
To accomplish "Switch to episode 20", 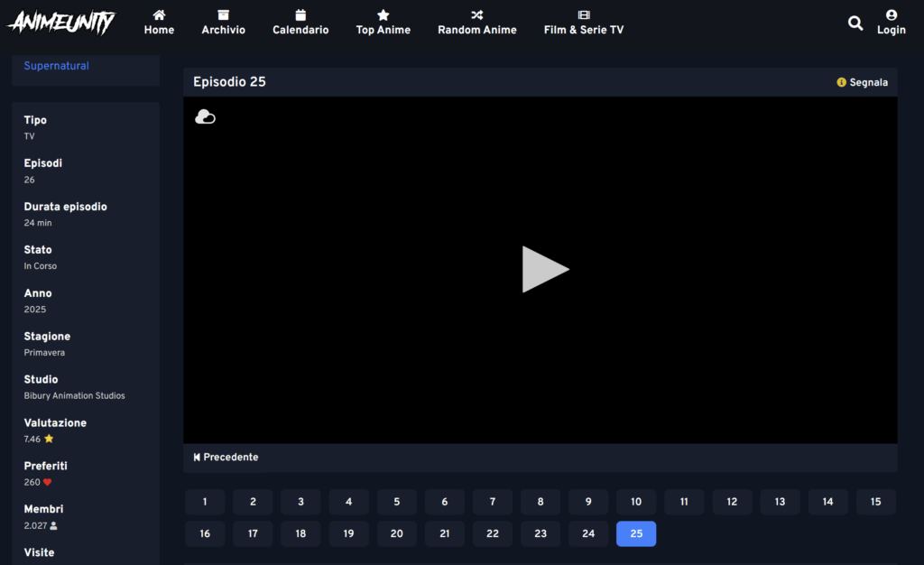I will pos(396,533).
